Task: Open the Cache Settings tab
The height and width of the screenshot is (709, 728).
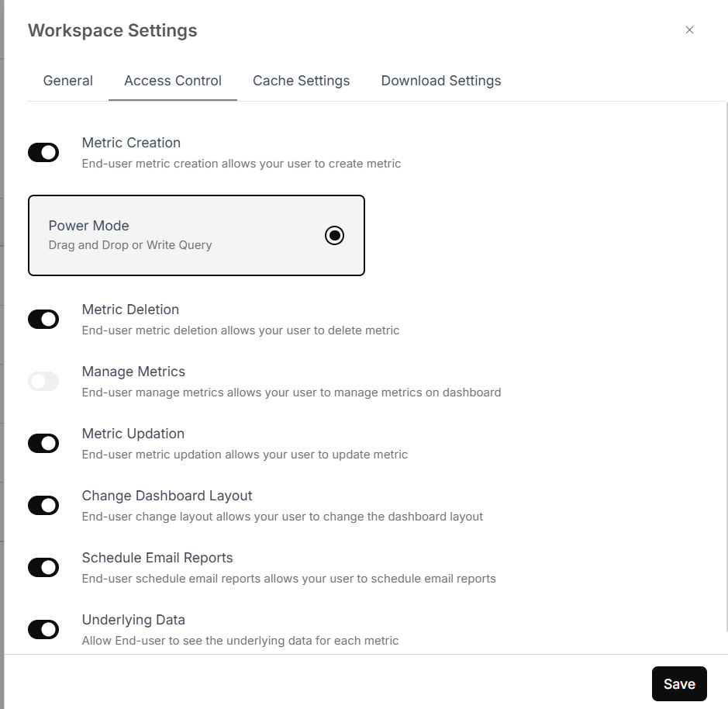Action: (301, 81)
